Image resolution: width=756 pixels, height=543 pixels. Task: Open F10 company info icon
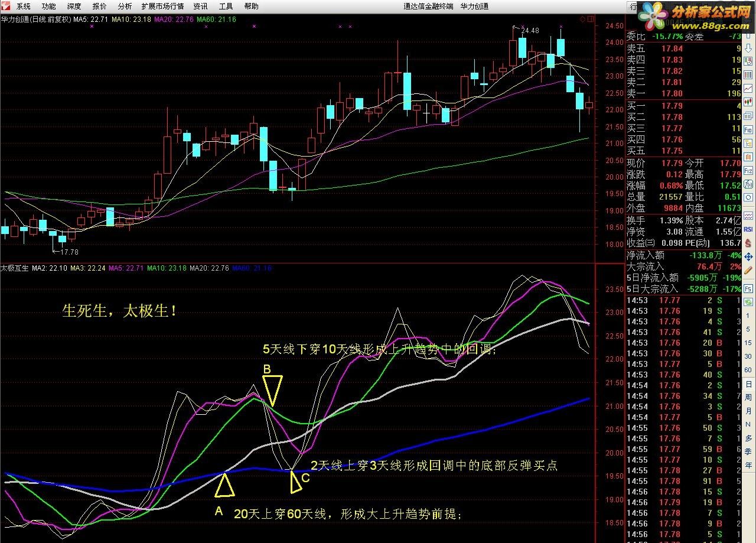coord(748,130)
